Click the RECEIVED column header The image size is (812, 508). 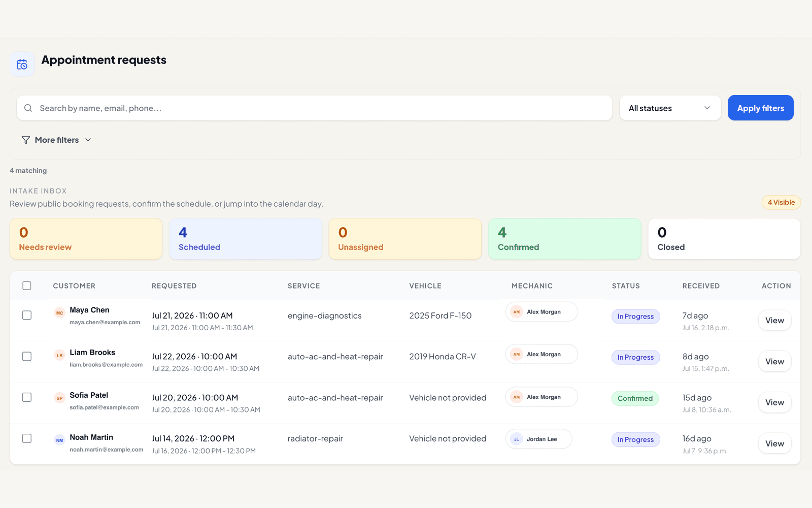[x=701, y=286]
